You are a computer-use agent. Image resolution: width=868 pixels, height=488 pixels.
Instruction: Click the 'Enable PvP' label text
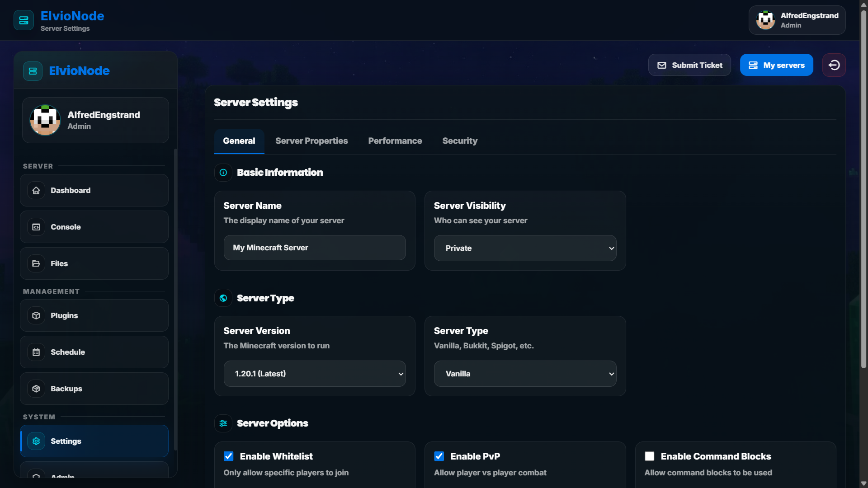click(475, 456)
